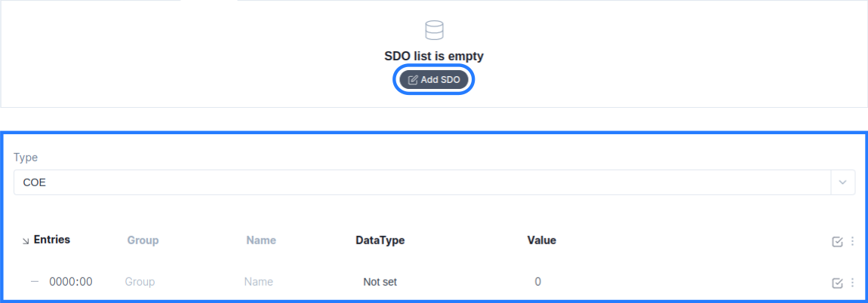Select the 0000:00 entry index
868x303 pixels.
[x=71, y=281]
